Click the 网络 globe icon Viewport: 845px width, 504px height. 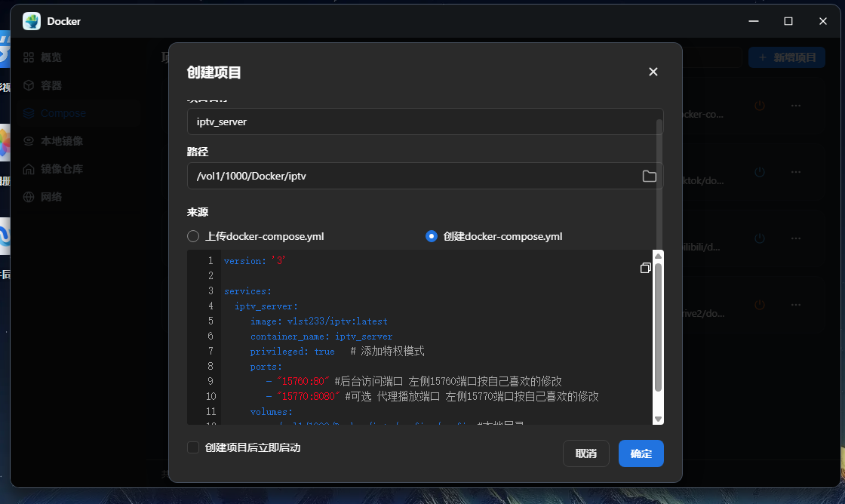pos(29,197)
